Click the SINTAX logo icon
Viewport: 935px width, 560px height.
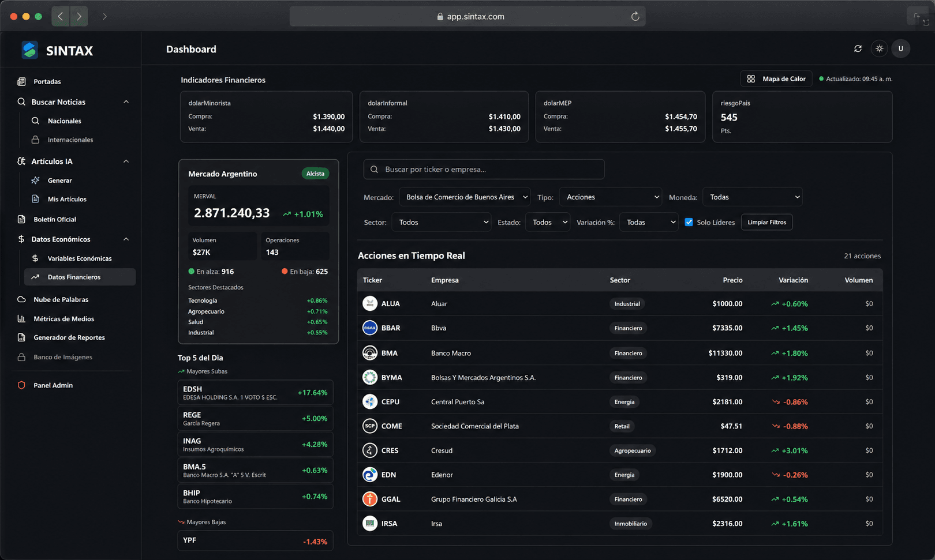tap(29, 50)
